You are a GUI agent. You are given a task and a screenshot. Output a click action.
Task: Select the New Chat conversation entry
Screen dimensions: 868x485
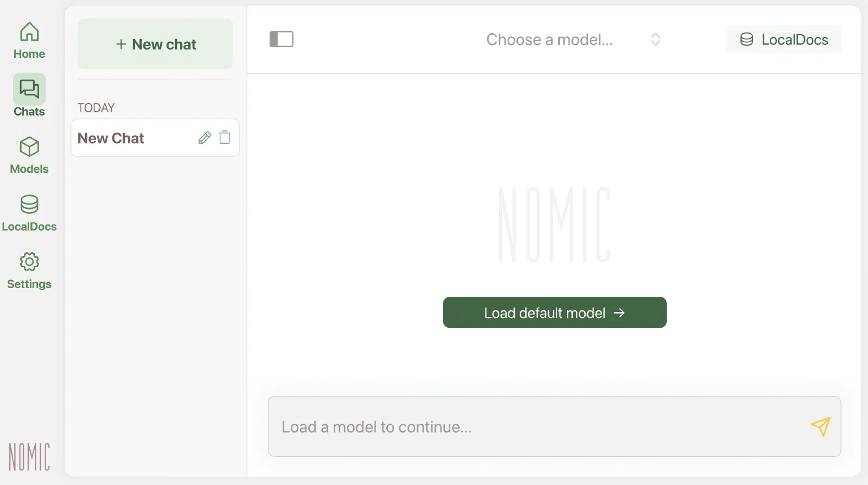155,138
